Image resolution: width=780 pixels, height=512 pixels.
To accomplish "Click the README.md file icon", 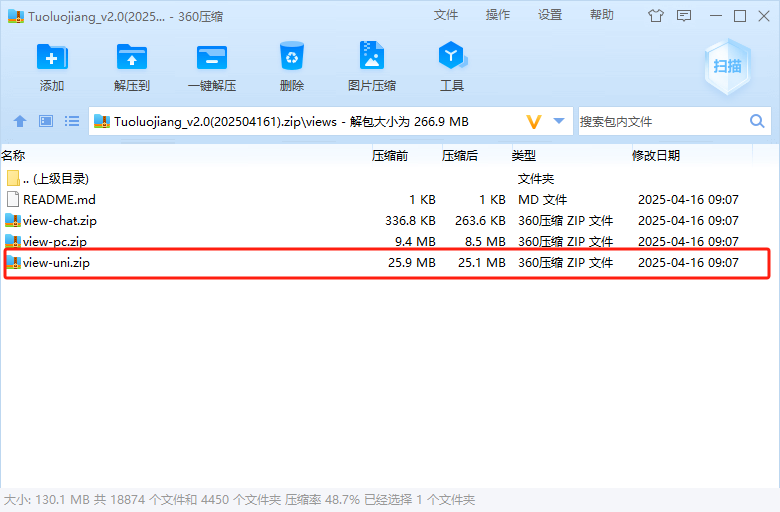I will [x=13, y=200].
